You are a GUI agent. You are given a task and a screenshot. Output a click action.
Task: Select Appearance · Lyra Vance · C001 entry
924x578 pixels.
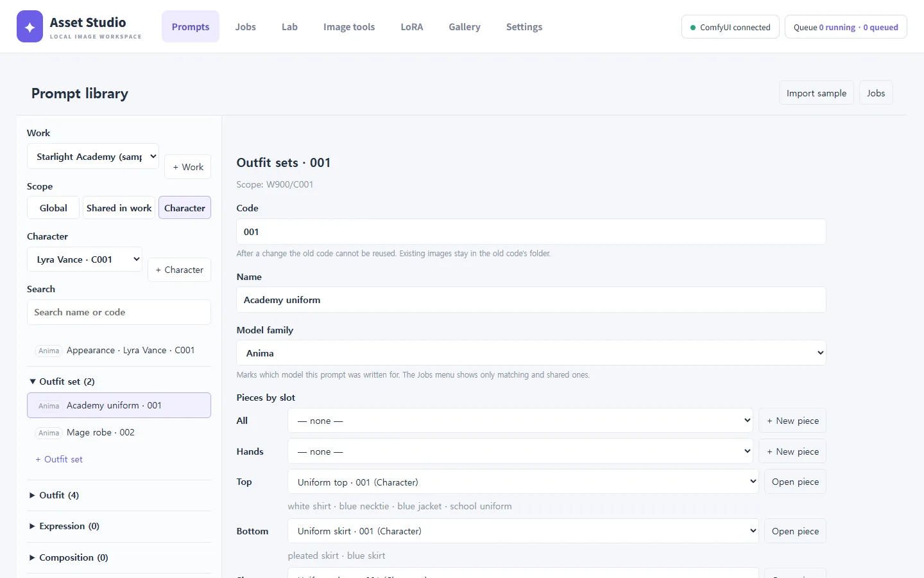point(119,350)
